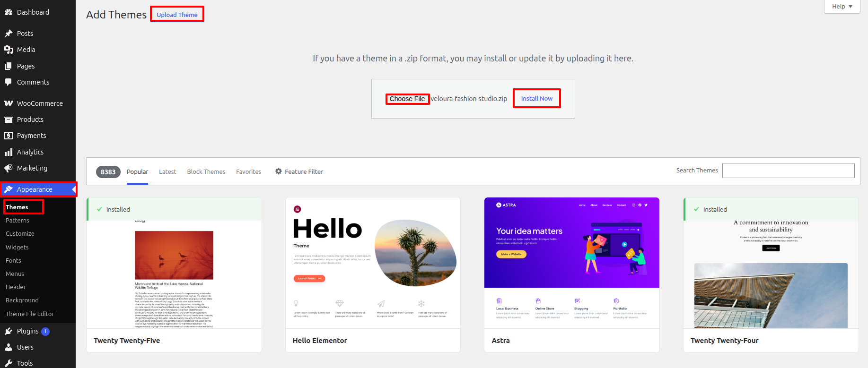Click the Plugins plug icon

pos(9,331)
